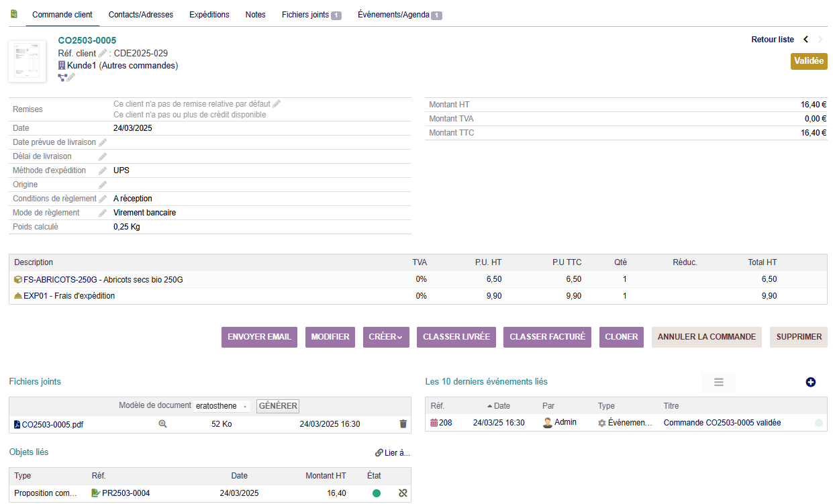Click the CLASSER LIVRÉE button
The image size is (833, 504).
pyautogui.click(x=456, y=337)
